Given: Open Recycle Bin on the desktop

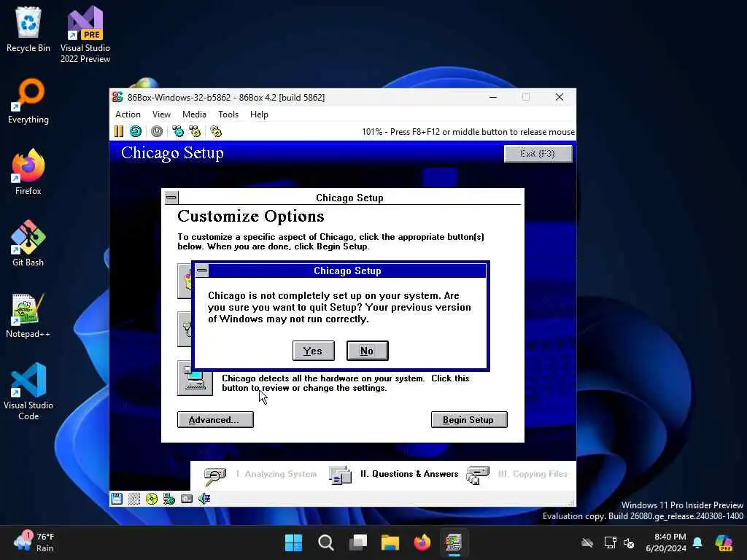Looking at the screenshot, I should tap(28, 29).
